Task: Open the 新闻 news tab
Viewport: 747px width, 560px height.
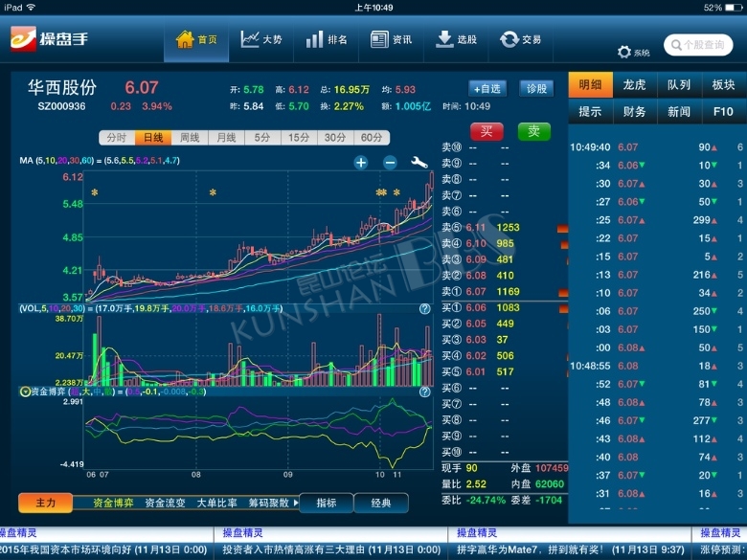Action: click(x=679, y=111)
